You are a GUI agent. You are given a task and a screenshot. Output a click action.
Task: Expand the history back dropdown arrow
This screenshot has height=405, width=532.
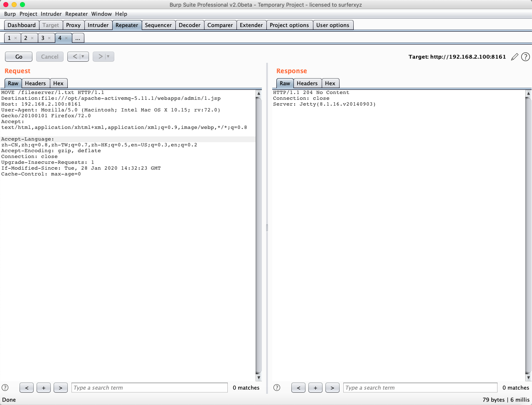pos(83,57)
